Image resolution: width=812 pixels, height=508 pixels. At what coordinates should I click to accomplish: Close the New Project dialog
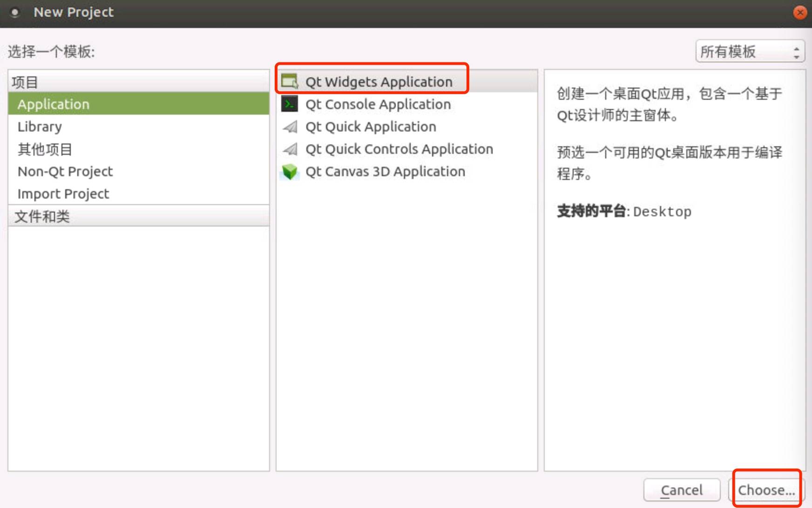800,13
